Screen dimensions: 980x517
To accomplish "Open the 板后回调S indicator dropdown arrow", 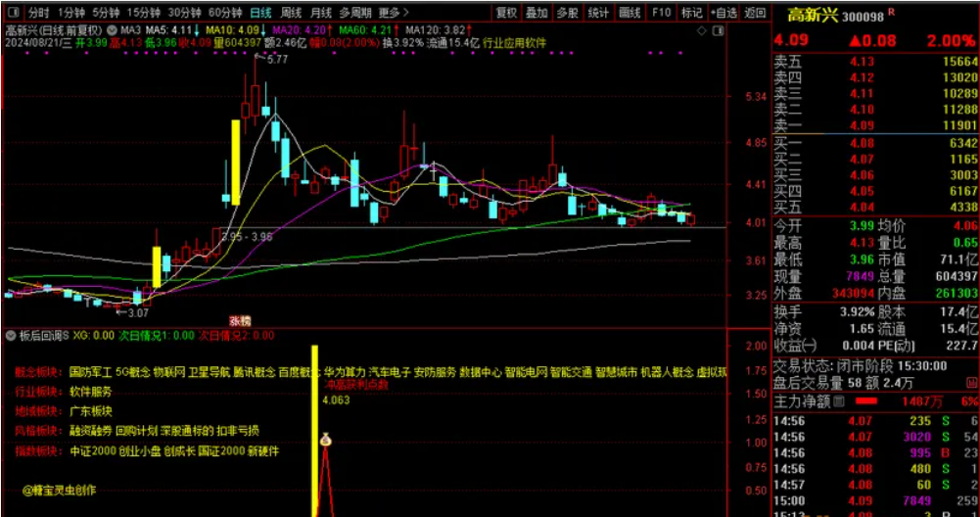I will pyautogui.click(x=11, y=335).
